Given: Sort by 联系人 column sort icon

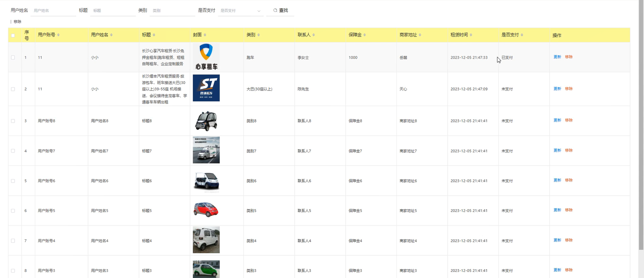Looking at the screenshot, I should (314, 35).
